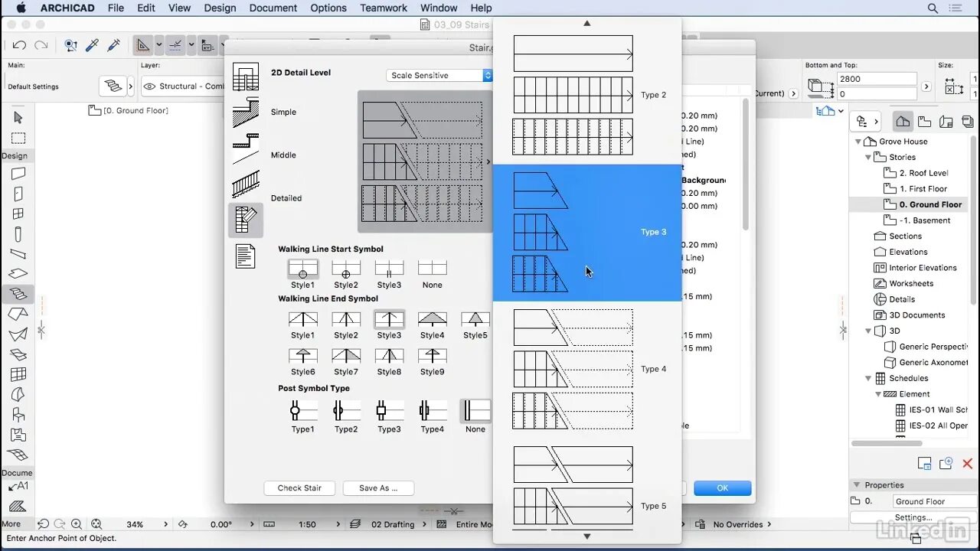This screenshot has height=551, width=980.
Task: Choose the Window tool in toolbox
Action: click(18, 214)
